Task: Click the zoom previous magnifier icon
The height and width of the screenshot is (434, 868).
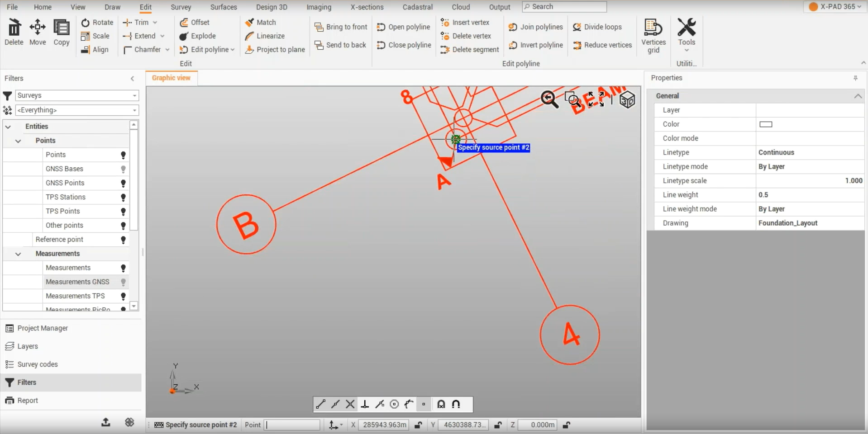Action: coord(549,99)
